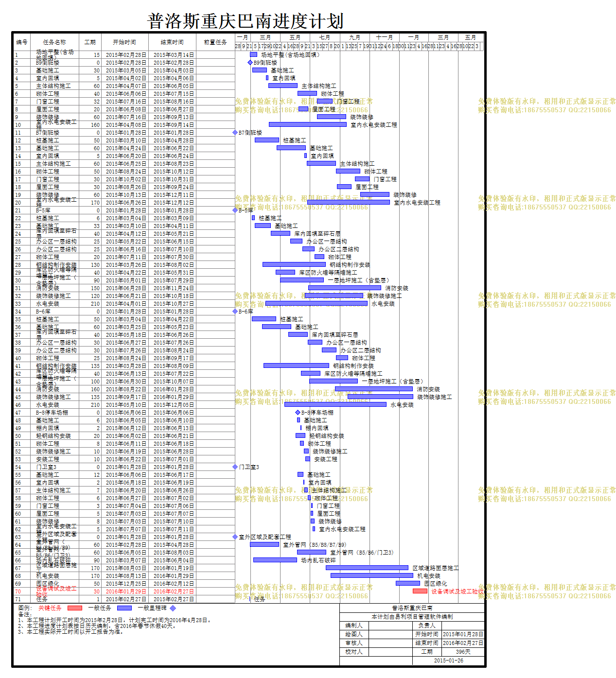The image size is (616, 678).
Task: Click the 前置任务 column header
Action: [215, 42]
